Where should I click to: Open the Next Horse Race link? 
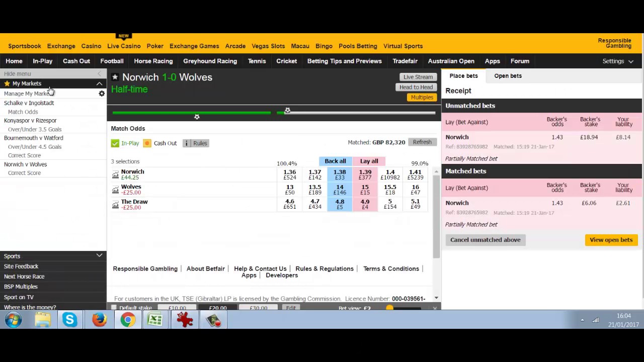click(24, 277)
